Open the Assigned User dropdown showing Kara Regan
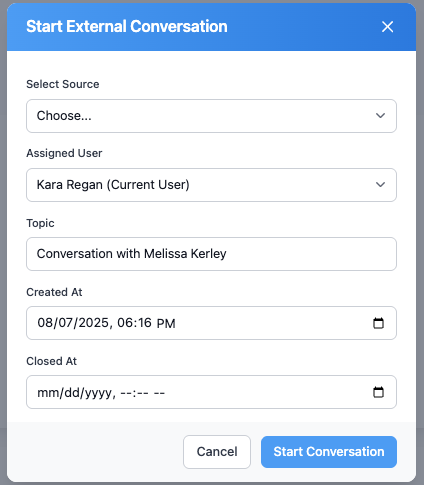The height and width of the screenshot is (485, 424). pyautogui.click(x=211, y=185)
